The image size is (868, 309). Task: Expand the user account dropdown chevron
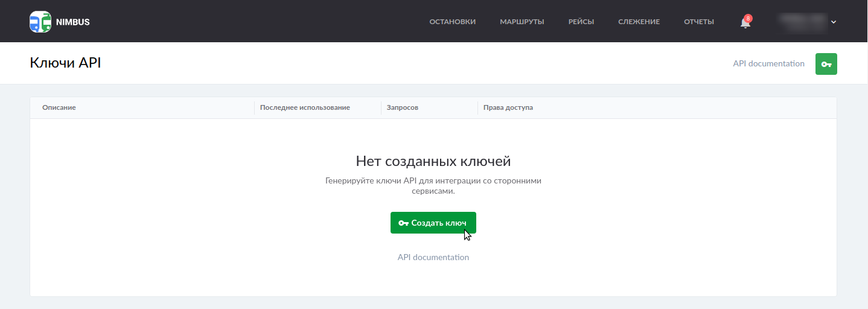point(834,22)
